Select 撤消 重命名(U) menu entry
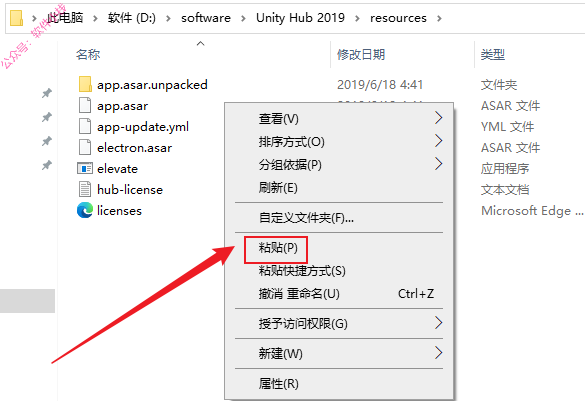 pyautogui.click(x=299, y=294)
